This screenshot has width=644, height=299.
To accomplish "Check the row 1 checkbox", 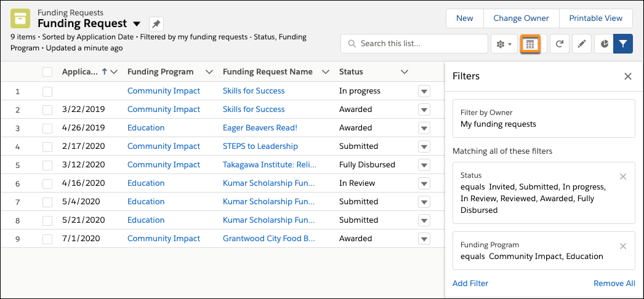I will click(x=47, y=92).
